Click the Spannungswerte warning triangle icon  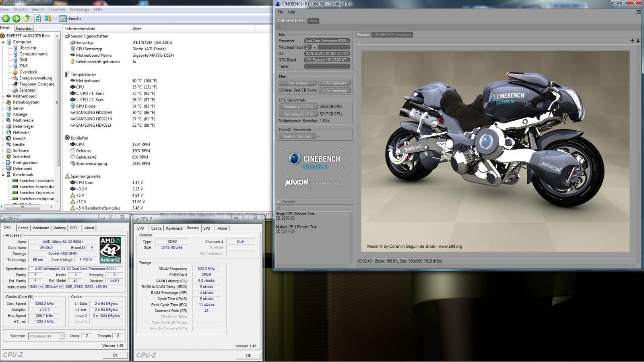pyautogui.click(x=67, y=176)
